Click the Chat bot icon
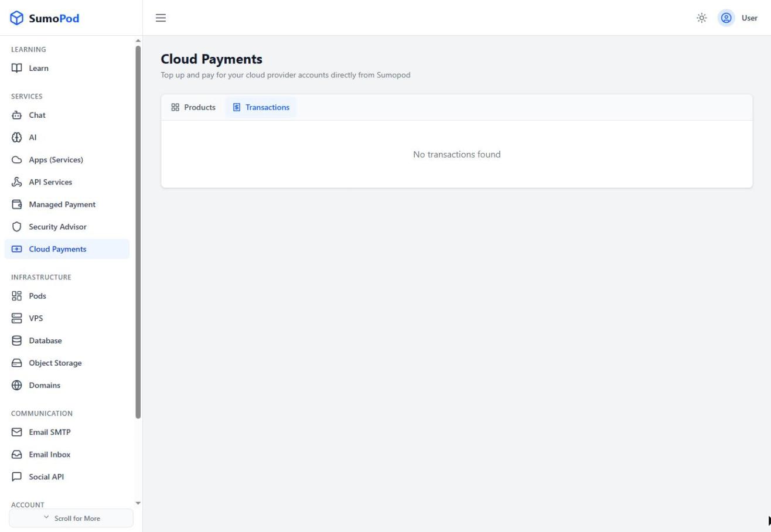Screen dimensions: 771x532 point(17,115)
